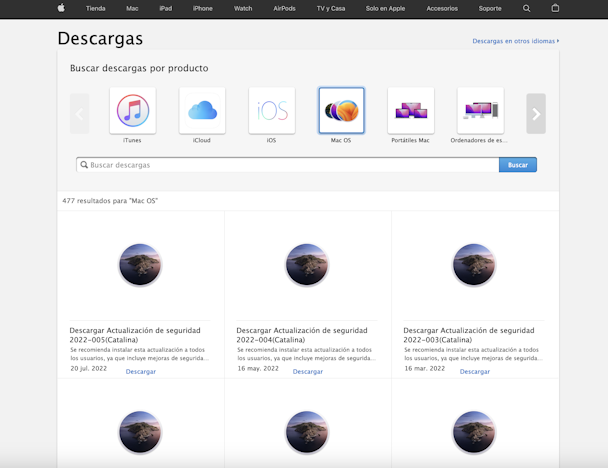Show previous products with left carousel arrow
The height and width of the screenshot is (468, 608).
[79, 114]
